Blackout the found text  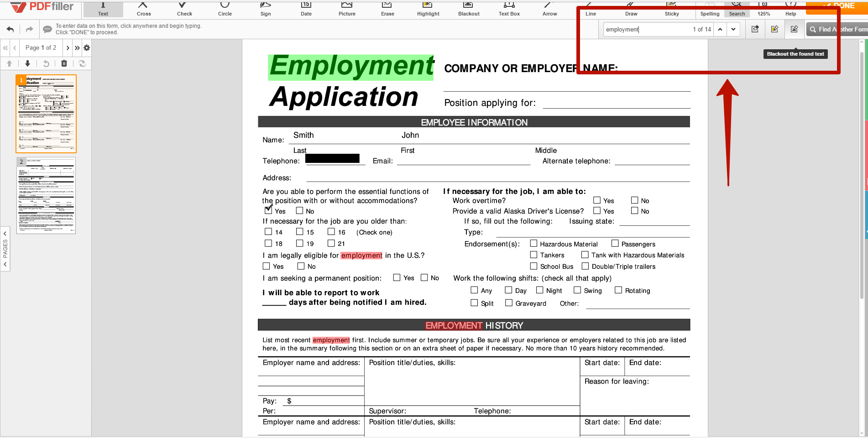(x=794, y=29)
